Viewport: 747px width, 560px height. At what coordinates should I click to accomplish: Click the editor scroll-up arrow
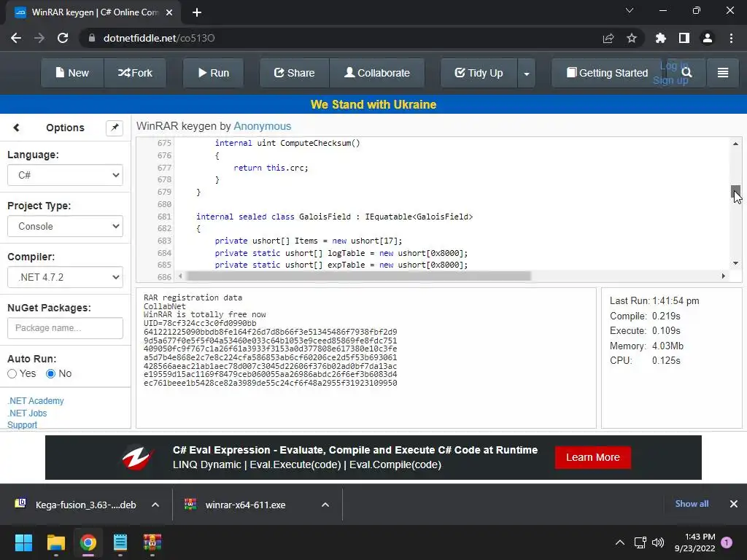pos(735,144)
